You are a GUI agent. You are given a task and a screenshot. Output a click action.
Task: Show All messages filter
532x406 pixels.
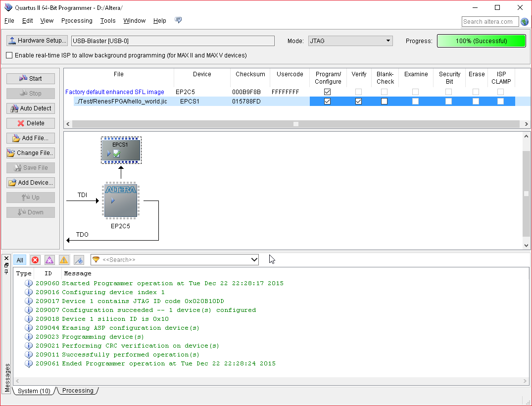click(x=20, y=260)
